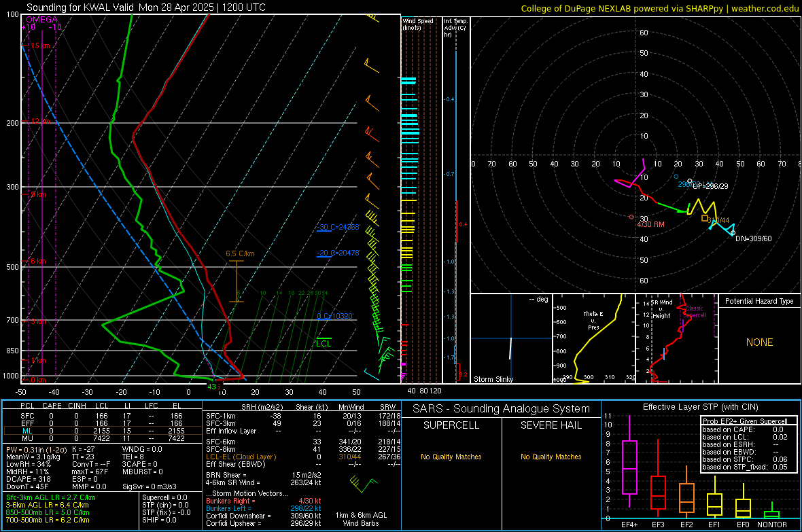This screenshot has width=802, height=532.
Task: Click the EF0 axis label
Action: coord(743,525)
